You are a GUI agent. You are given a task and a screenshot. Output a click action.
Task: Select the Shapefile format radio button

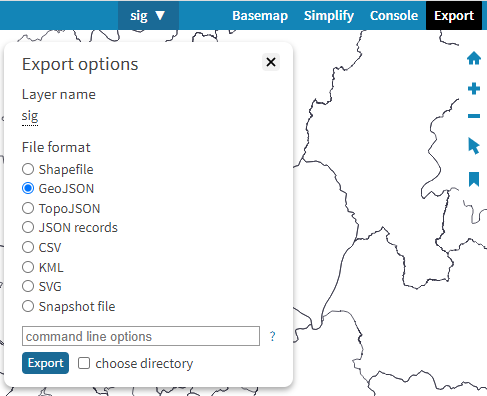(x=28, y=169)
